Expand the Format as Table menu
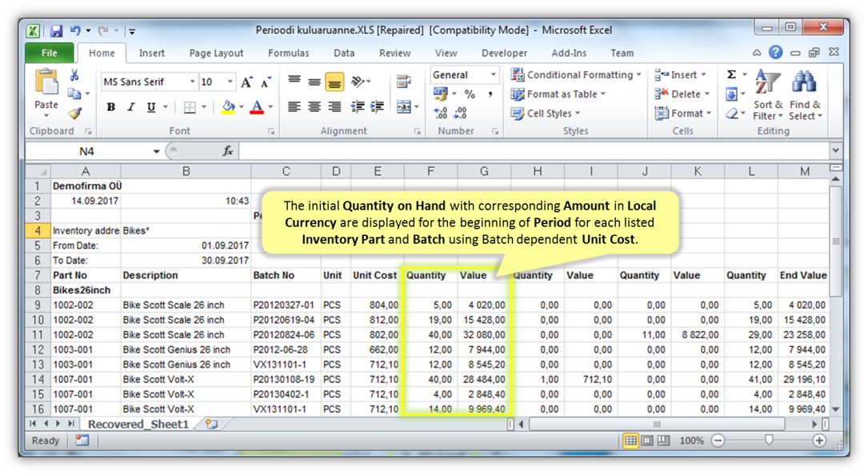 tap(558, 94)
